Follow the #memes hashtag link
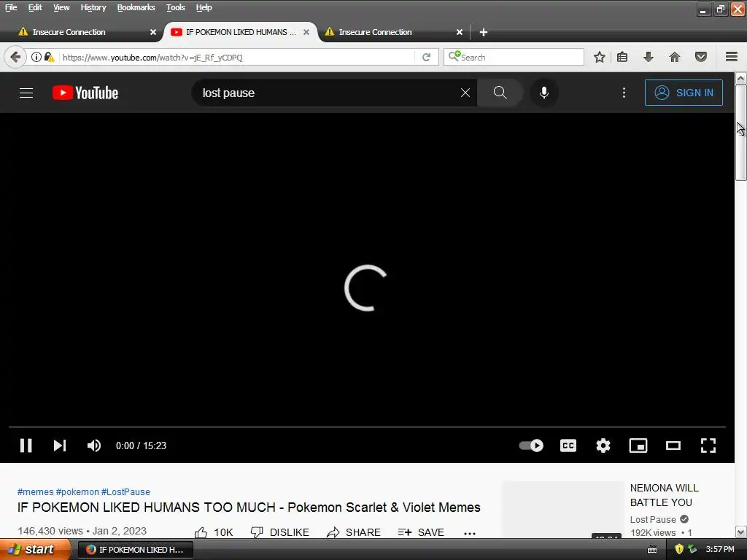Image resolution: width=747 pixels, height=560 pixels. tap(35, 492)
